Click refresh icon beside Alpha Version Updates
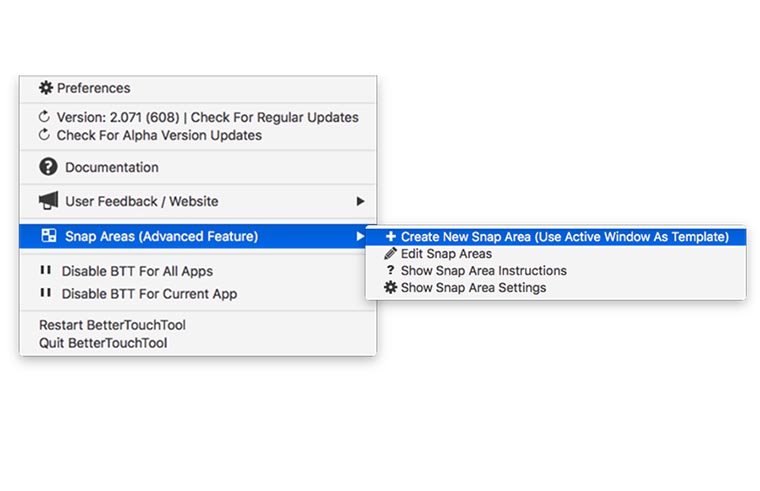Screen dimensions: 760x491 click(x=44, y=135)
